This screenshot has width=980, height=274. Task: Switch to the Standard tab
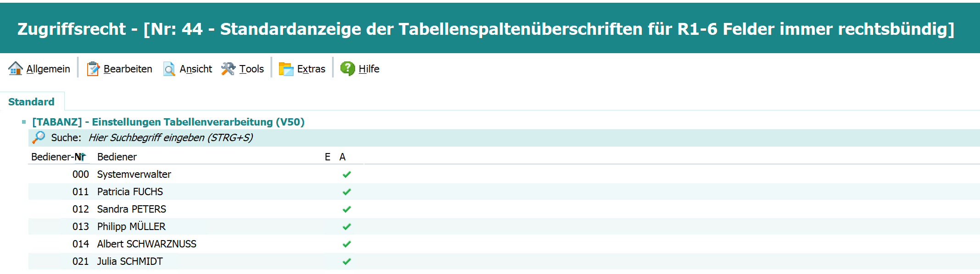tap(31, 102)
